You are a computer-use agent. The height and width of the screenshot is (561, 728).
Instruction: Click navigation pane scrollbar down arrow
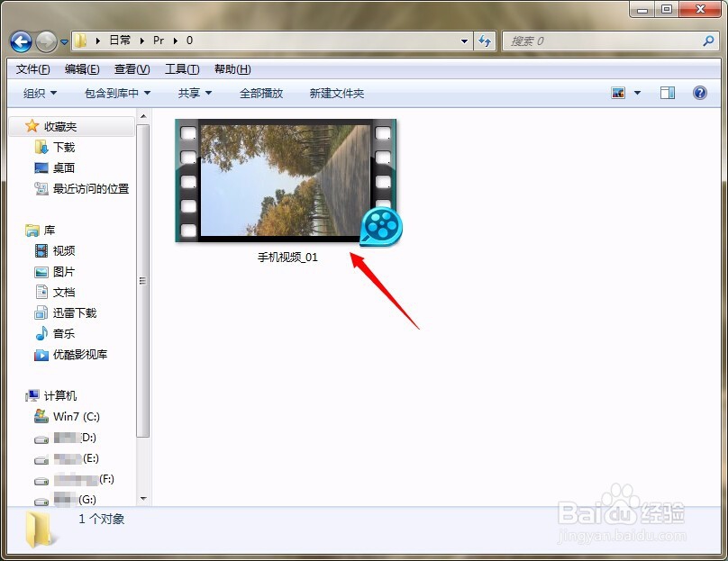tap(143, 499)
